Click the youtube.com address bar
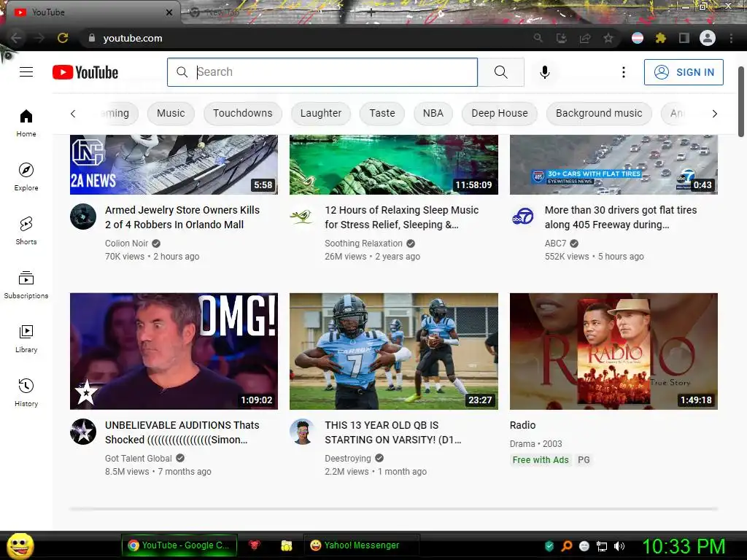The image size is (747, 560). pos(305,38)
